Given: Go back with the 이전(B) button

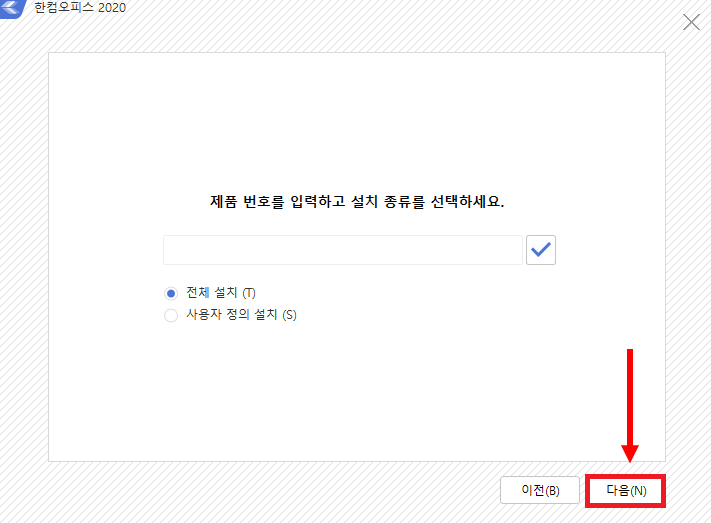Looking at the screenshot, I should tap(540, 490).
